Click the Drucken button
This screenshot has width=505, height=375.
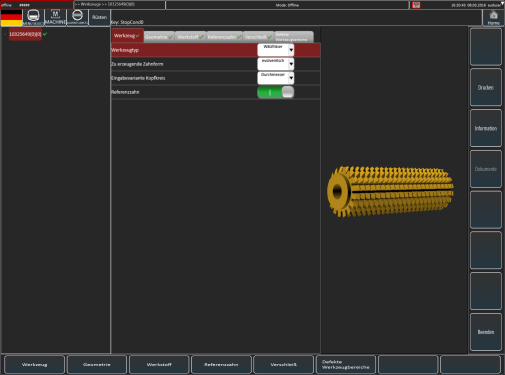(486, 87)
